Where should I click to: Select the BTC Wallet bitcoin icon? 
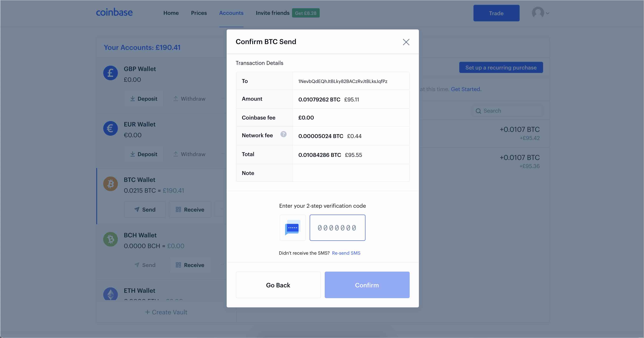coord(110,184)
